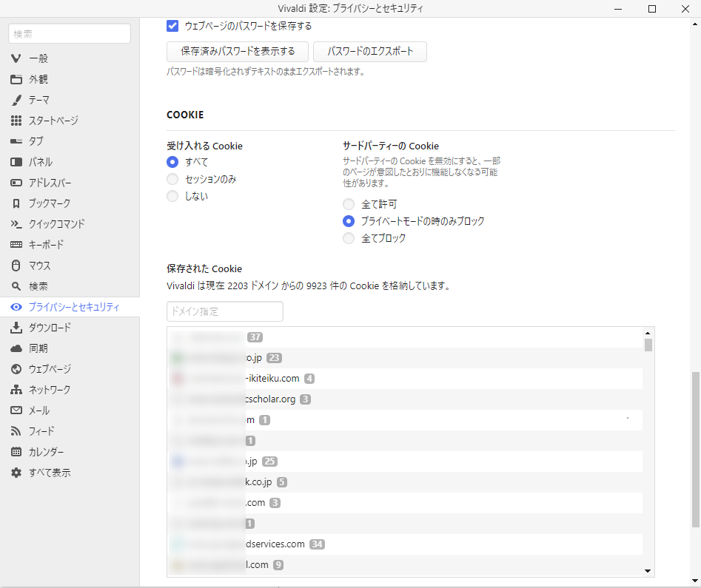Select the cookie row with count 25
The image size is (701, 588).
[405, 462]
